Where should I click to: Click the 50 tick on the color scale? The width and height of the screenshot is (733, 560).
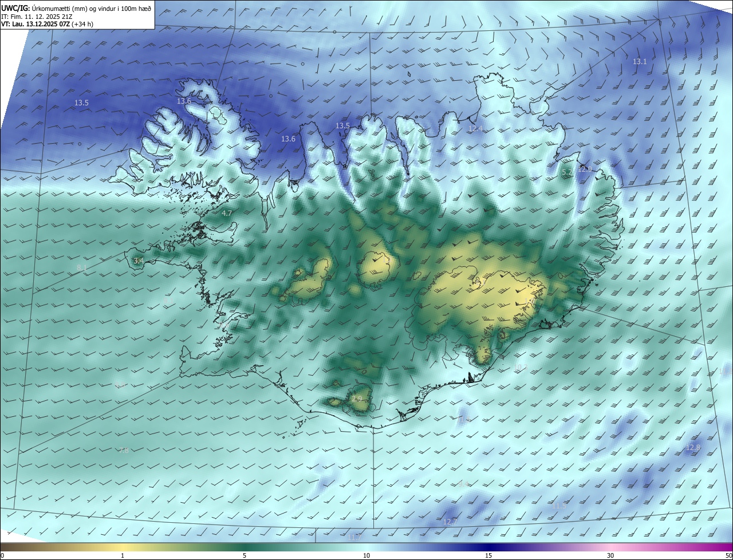pyautogui.click(x=728, y=555)
